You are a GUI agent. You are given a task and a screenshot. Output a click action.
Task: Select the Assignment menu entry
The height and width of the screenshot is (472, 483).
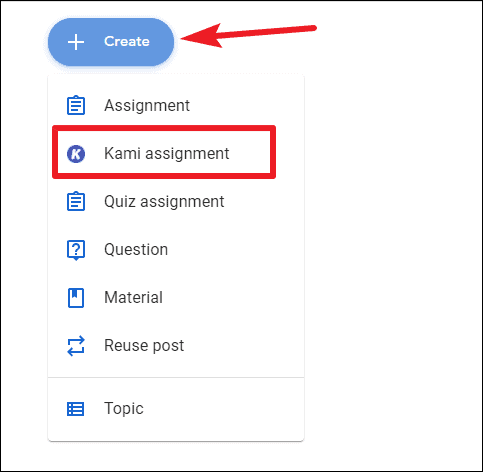(x=176, y=105)
